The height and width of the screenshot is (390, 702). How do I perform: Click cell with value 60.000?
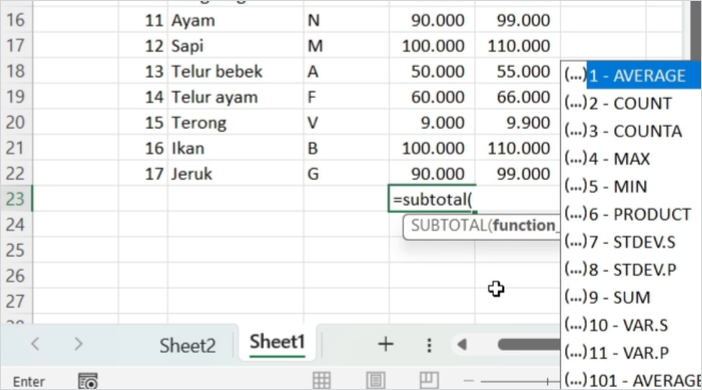click(432, 97)
